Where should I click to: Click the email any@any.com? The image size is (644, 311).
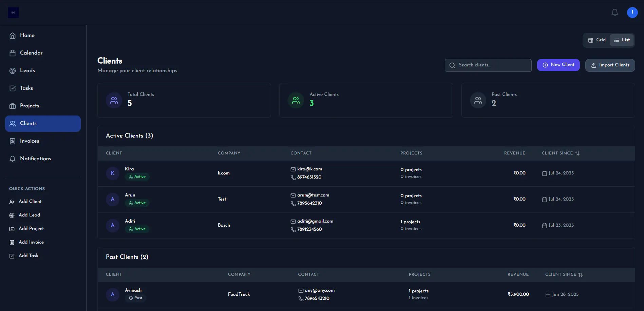pyautogui.click(x=320, y=290)
